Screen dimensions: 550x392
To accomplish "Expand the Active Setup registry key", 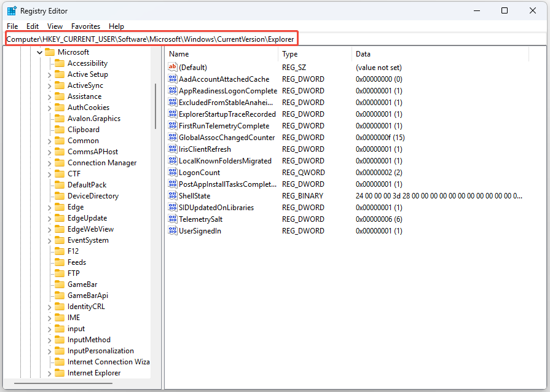I will pos(50,74).
